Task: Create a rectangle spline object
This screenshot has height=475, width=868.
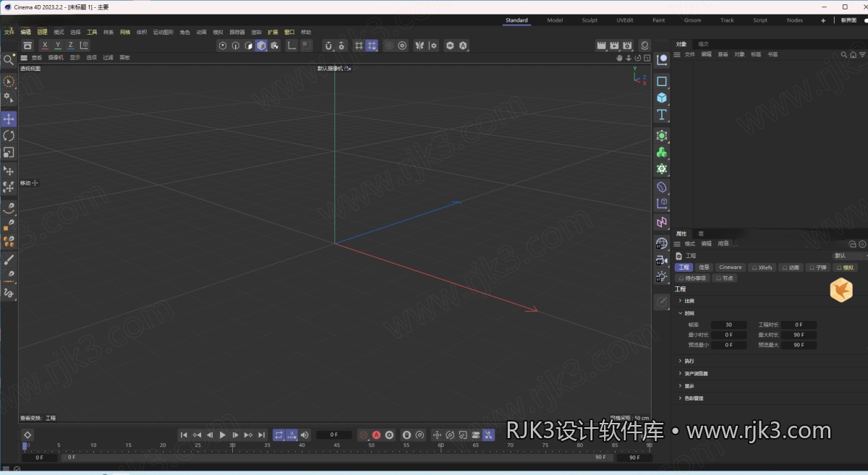Action: pos(661,81)
